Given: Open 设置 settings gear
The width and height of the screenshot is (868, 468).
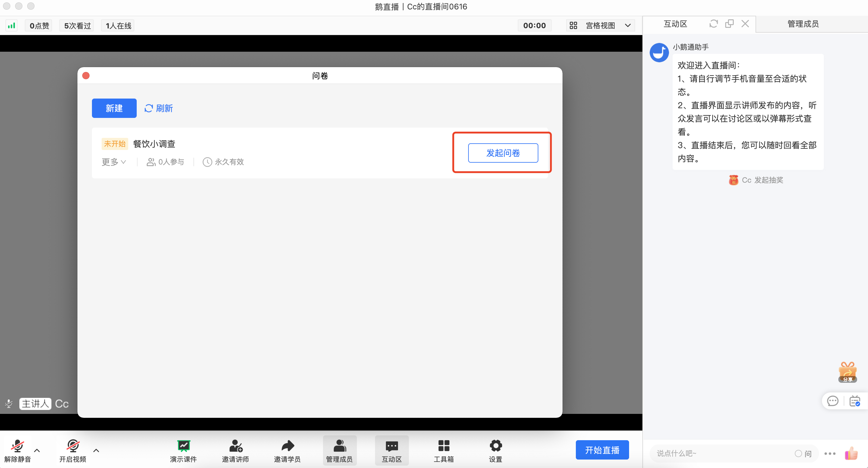Looking at the screenshot, I should [x=496, y=451].
